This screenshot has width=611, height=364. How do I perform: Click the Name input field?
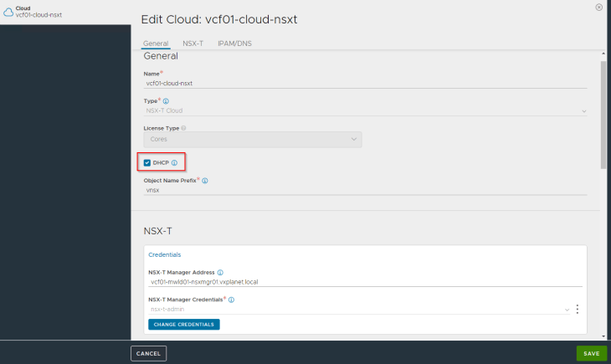[x=365, y=84]
